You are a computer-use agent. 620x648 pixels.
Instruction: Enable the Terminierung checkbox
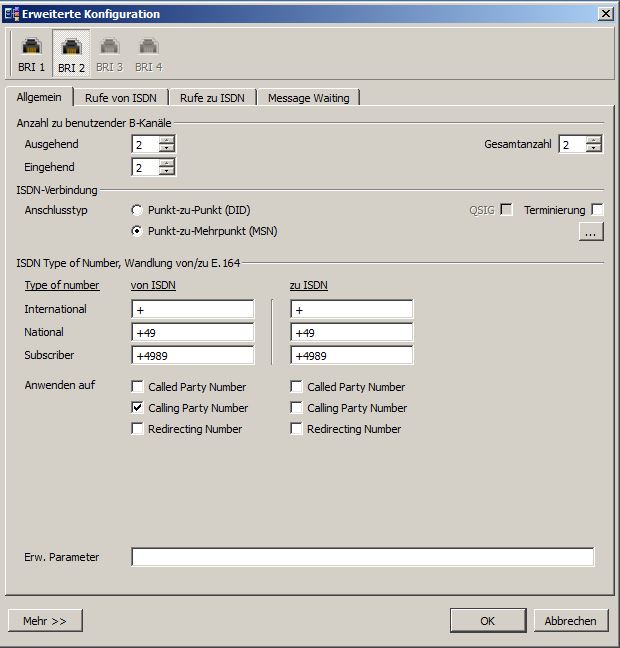point(597,210)
